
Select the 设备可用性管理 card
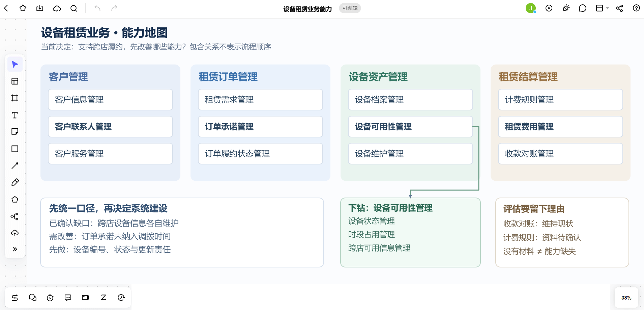click(410, 127)
